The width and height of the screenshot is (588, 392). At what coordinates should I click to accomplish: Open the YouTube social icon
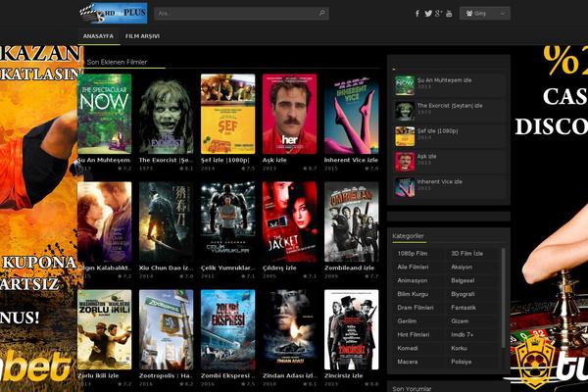[x=449, y=14]
